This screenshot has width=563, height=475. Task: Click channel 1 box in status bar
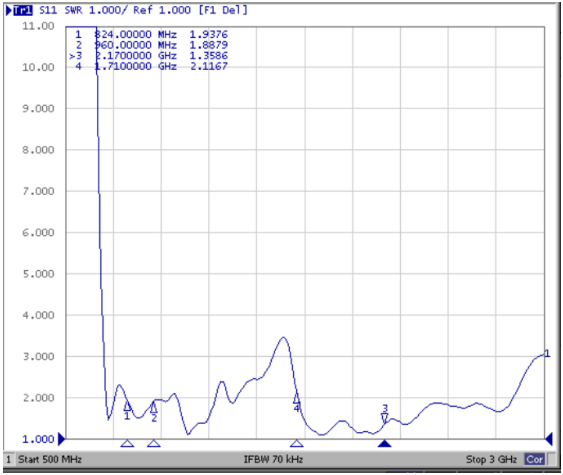coord(9,459)
